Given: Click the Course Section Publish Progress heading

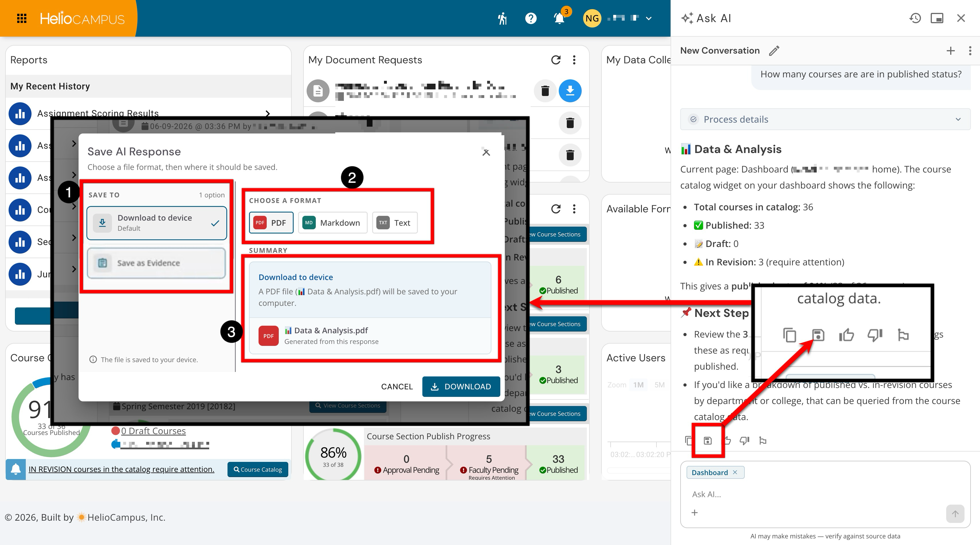Looking at the screenshot, I should [x=428, y=437].
